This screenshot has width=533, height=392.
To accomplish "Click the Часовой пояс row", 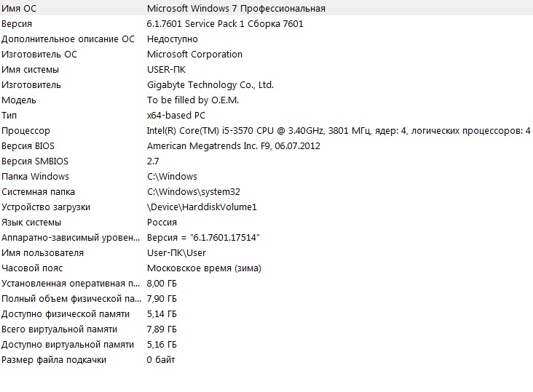I will (266, 268).
